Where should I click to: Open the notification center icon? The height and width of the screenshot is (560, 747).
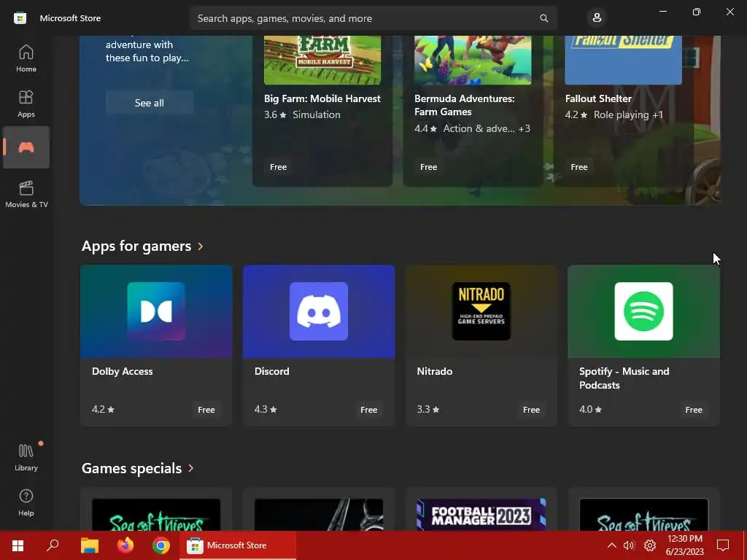(x=723, y=545)
